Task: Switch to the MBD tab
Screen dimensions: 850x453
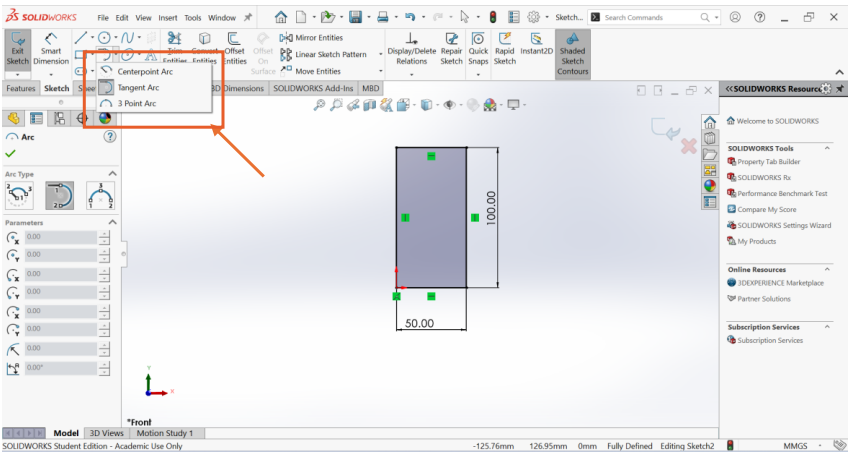Action: [x=371, y=88]
